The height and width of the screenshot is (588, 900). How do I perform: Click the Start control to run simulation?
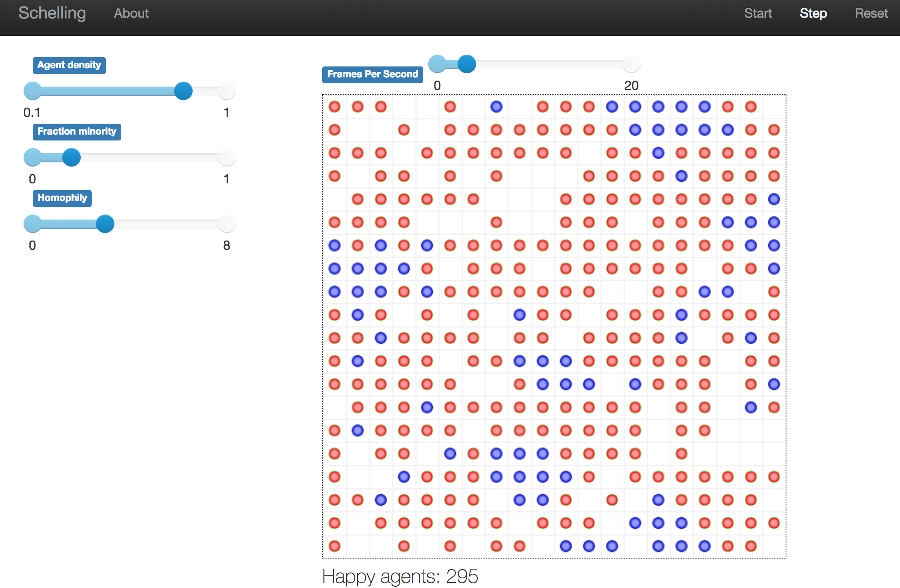click(x=758, y=13)
